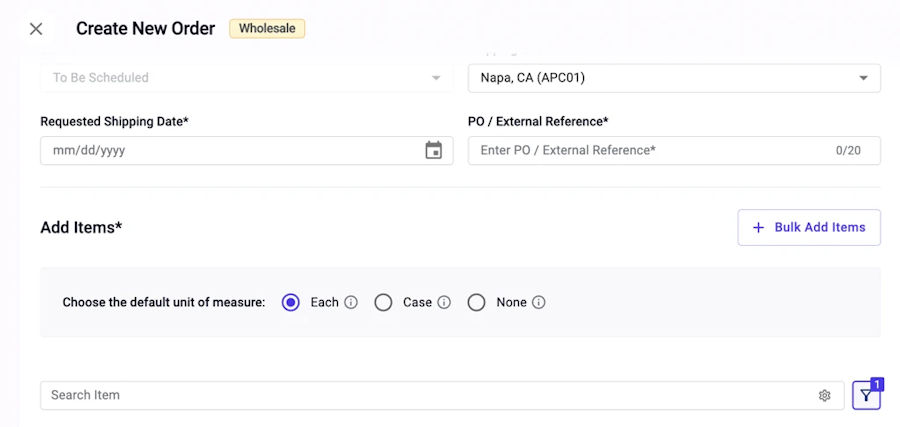Screen dimensions: 900x427
Task: Select Case as default unit
Action: (x=383, y=302)
